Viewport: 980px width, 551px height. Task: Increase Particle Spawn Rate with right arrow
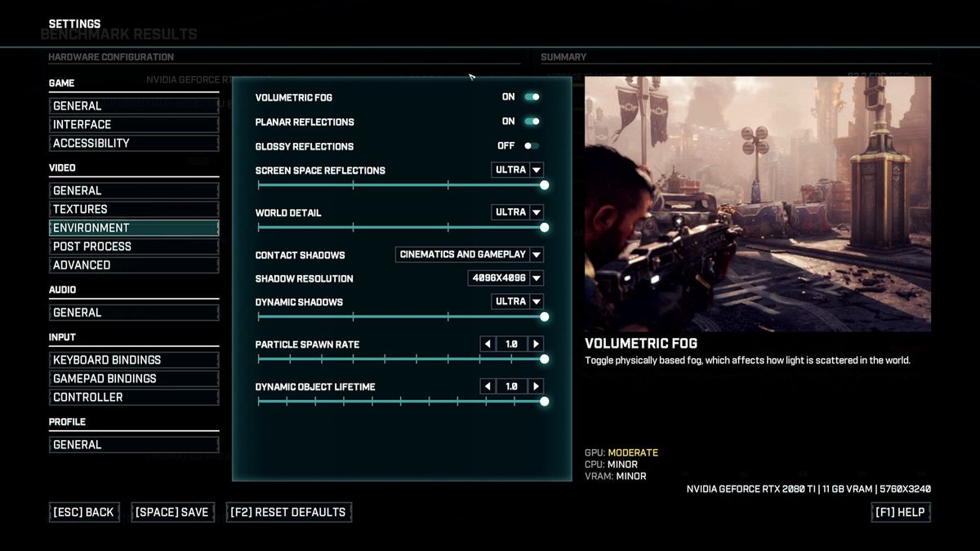pos(537,343)
